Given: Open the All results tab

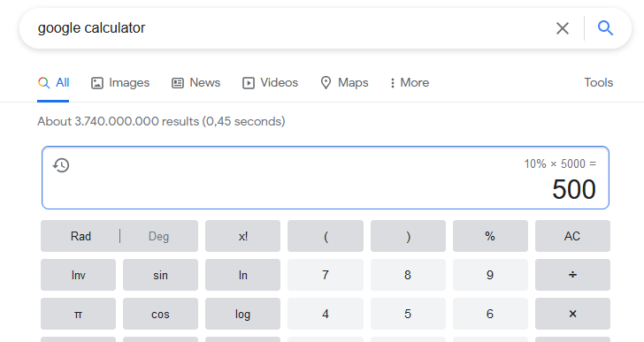Looking at the screenshot, I should [53, 83].
